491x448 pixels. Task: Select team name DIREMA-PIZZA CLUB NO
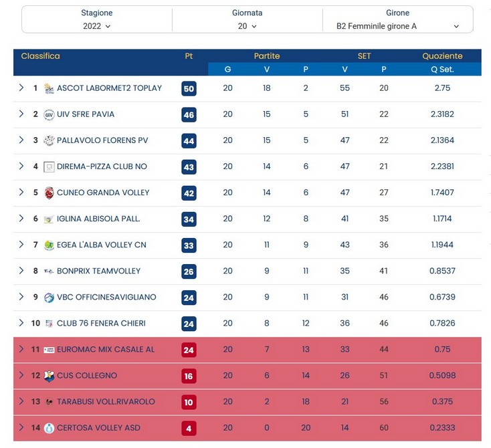coord(102,166)
